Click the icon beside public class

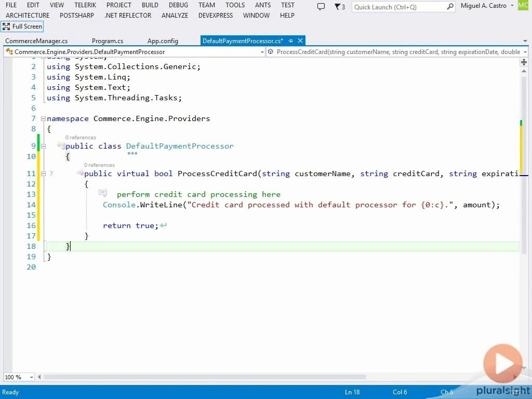61,145
